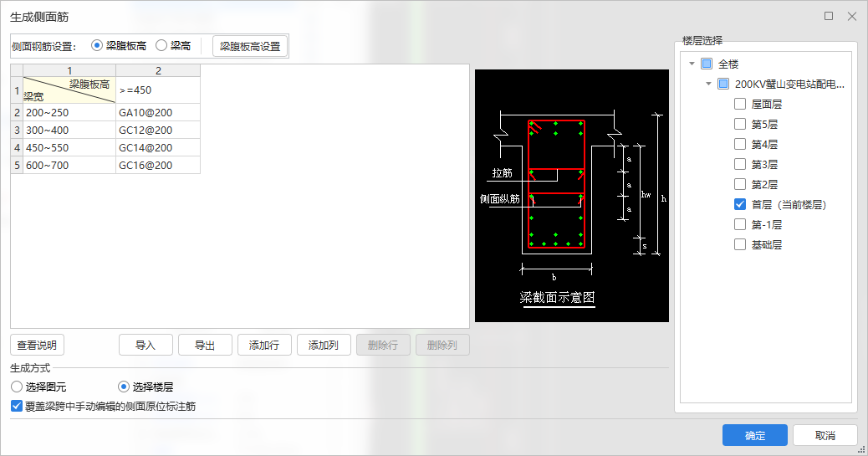Close the 生成侧面筋 dialog
868x456 pixels.
(852, 16)
